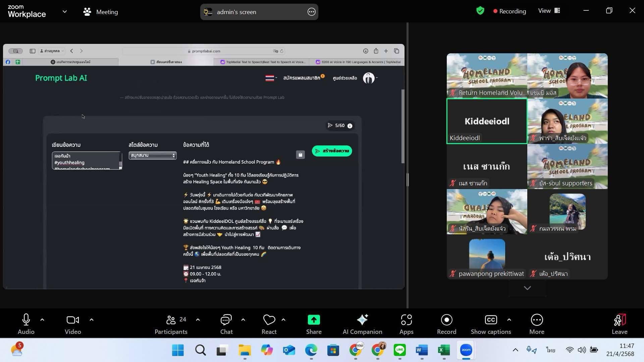Expand audio settings arrow next to Audio
Image resolution: width=644 pixels, height=362 pixels.
42,320
